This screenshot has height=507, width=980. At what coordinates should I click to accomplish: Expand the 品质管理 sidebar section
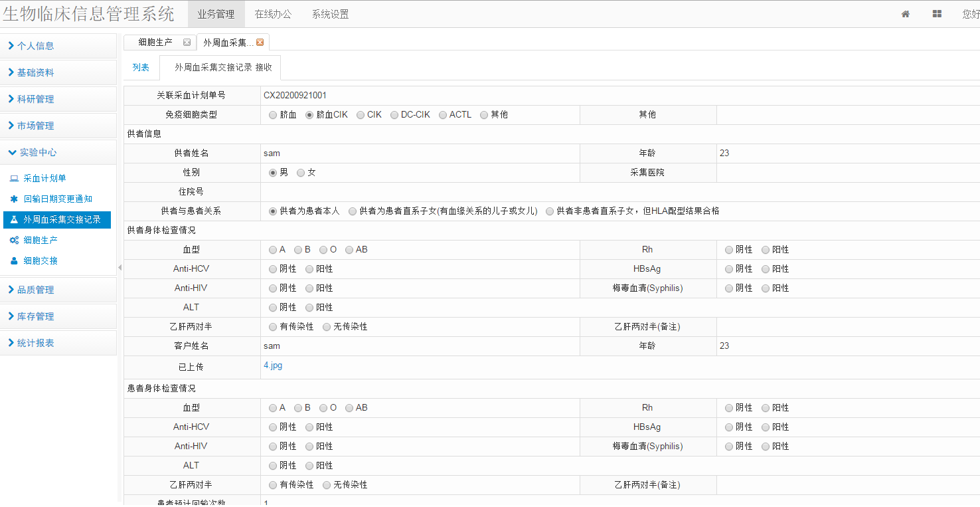(58, 290)
